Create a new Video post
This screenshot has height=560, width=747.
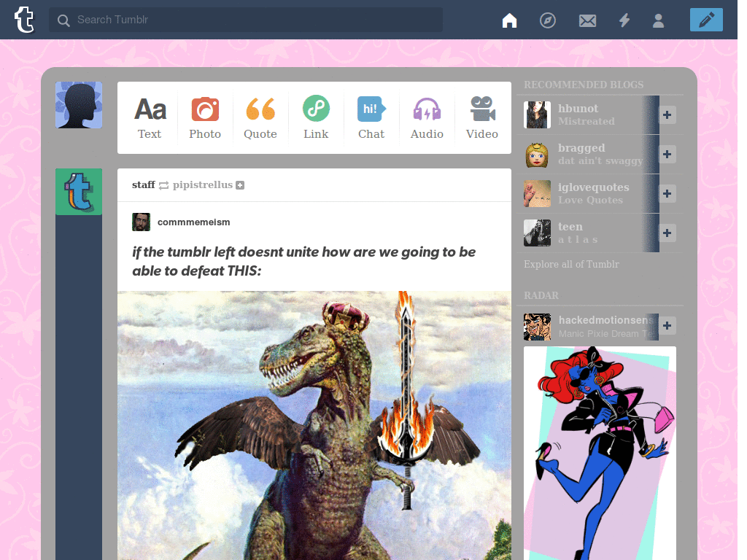pos(482,117)
